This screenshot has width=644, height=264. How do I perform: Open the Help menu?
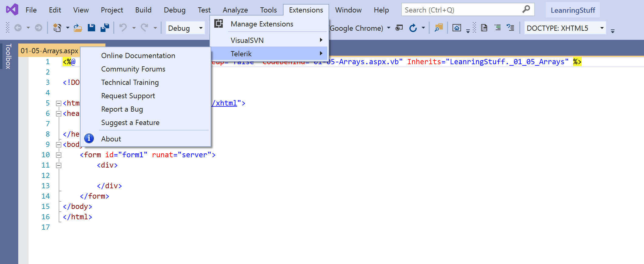point(381,10)
